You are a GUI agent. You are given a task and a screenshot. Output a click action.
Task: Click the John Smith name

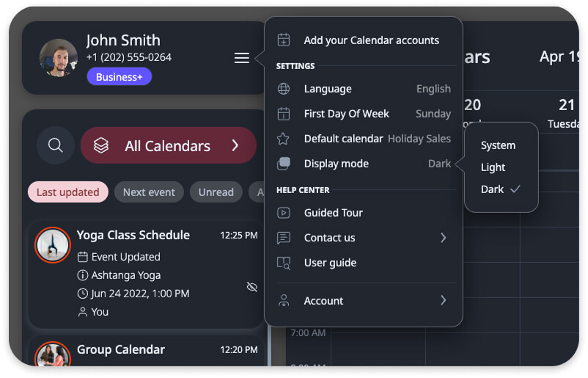point(123,40)
